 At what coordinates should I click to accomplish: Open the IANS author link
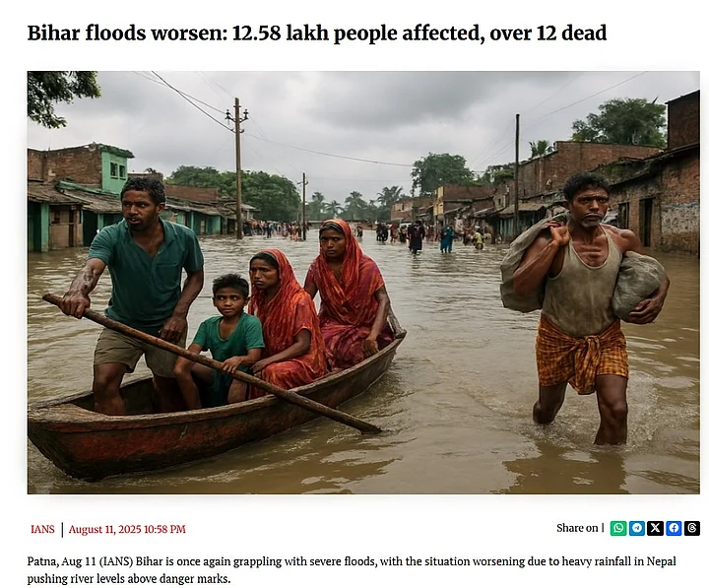(42, 529)
